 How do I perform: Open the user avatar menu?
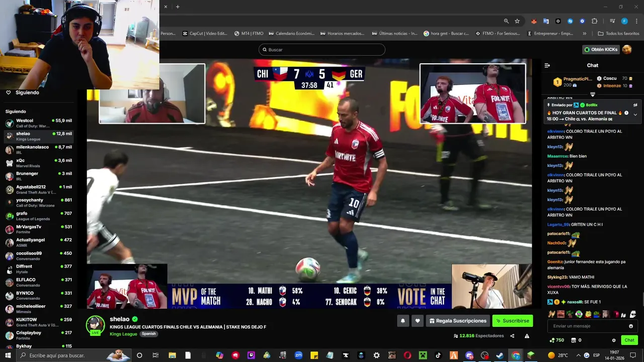pyautogui.click(x=627, y=49)
